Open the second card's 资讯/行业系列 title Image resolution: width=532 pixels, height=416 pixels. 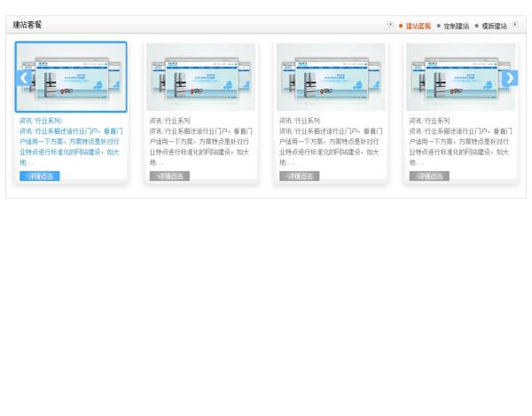(169, 120)
